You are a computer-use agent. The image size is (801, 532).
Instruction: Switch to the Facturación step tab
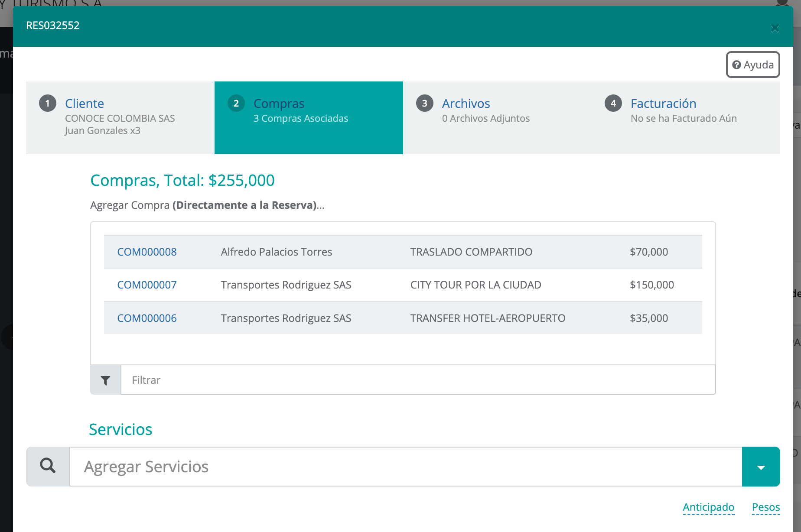pos(686,117)
